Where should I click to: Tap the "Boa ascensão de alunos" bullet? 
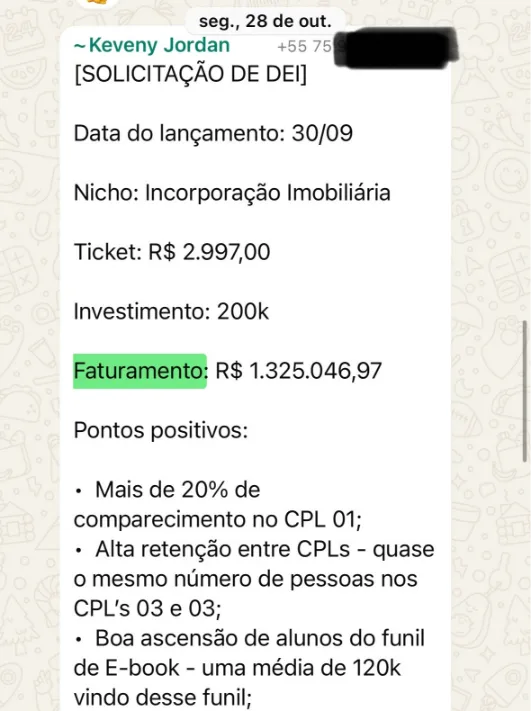coord(249,668)
